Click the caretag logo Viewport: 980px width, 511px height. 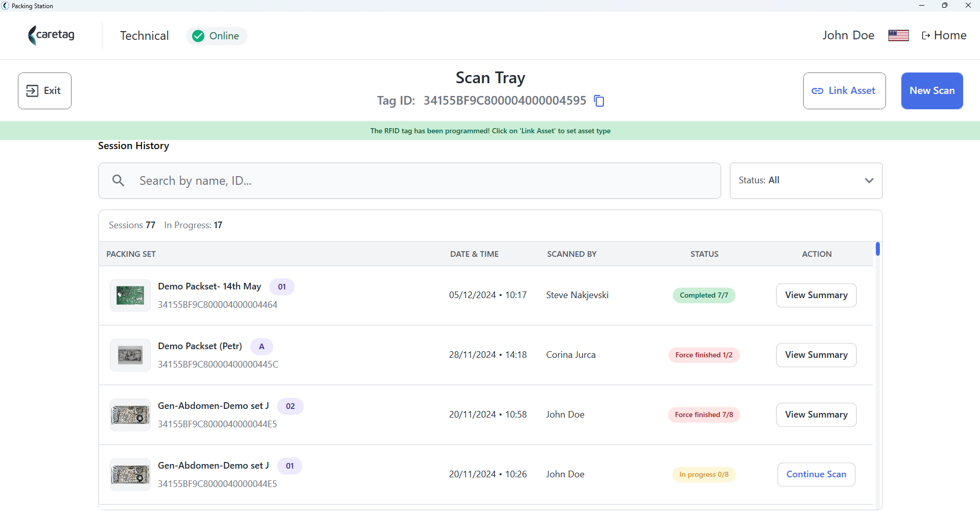(x=51, y=35)
